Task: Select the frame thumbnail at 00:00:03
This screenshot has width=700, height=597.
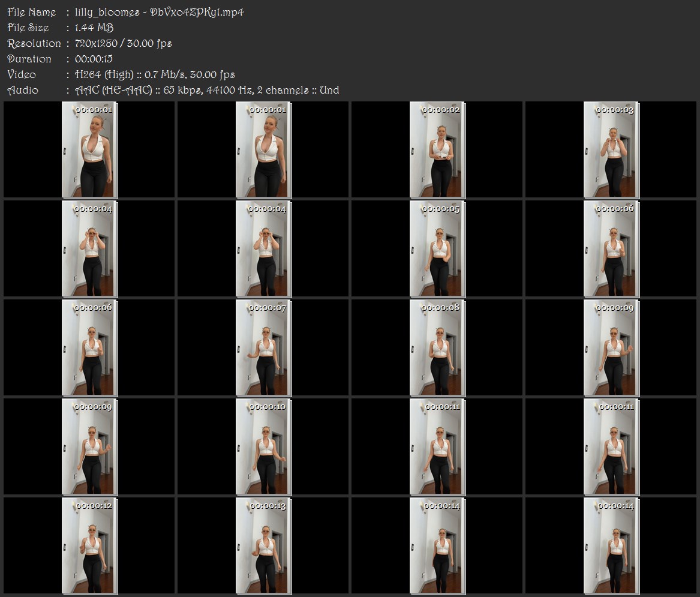Action: click(611, 149)
